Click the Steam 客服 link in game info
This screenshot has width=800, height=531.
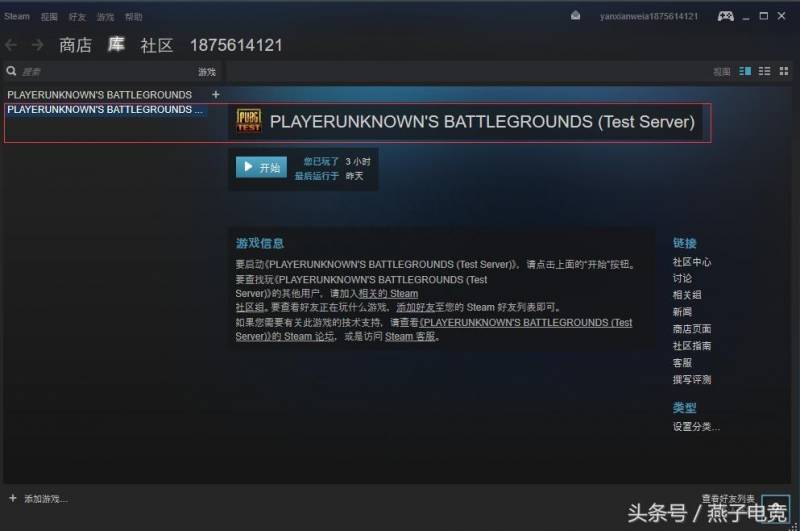coord(410,337)
